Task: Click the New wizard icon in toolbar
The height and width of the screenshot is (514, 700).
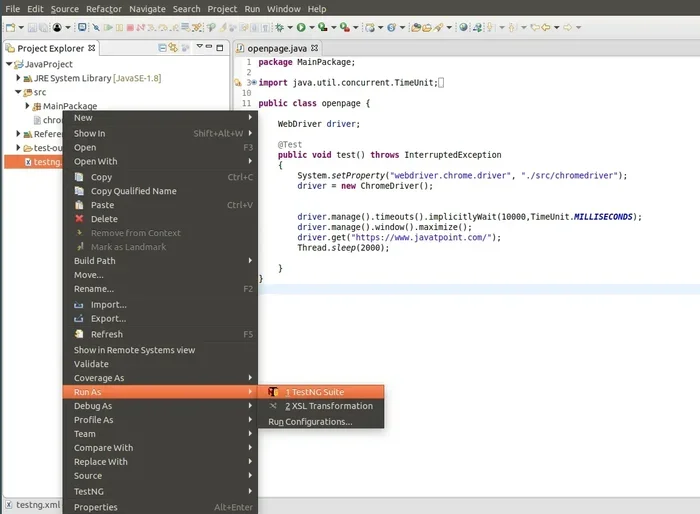Action: (10, 28)
